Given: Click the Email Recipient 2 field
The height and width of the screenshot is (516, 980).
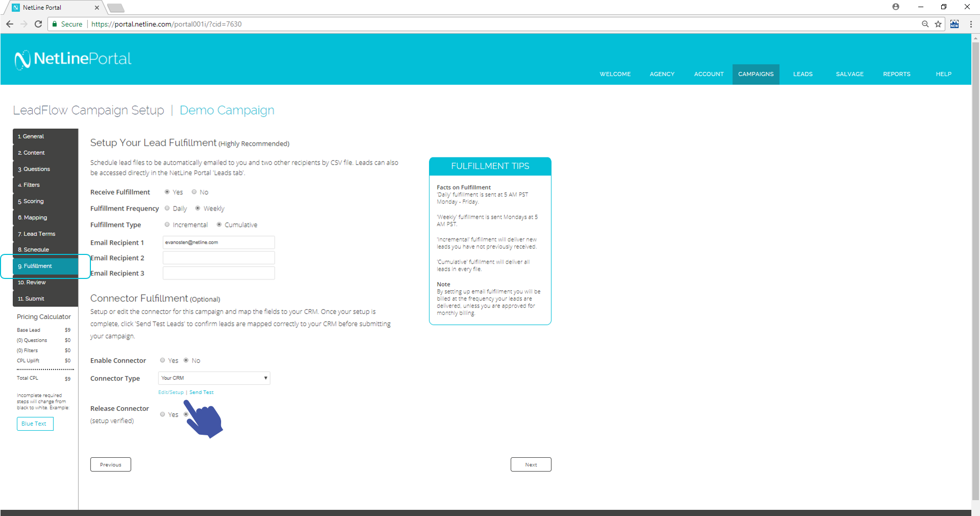Looking at the screenshot, I should (219, 257).
